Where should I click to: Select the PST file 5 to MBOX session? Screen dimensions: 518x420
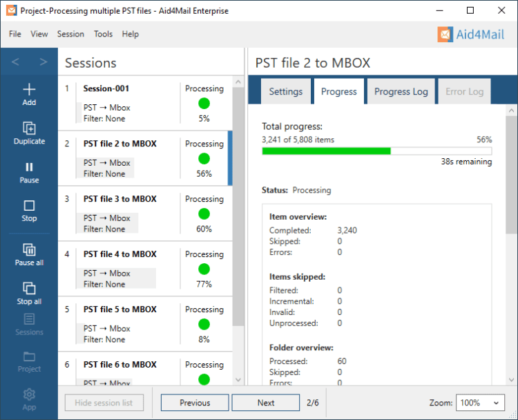145,324
